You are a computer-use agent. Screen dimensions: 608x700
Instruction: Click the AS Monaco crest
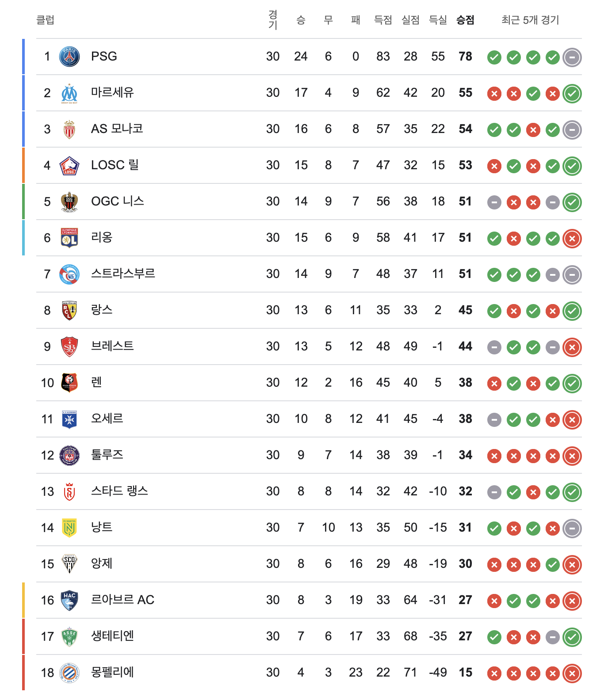[x=69, y=129]
